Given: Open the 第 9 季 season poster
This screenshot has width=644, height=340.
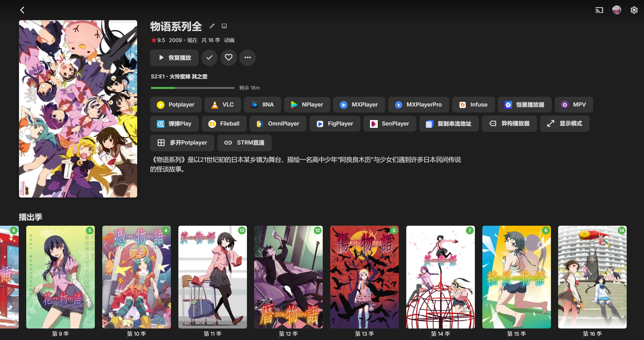Looking at the screenshot, I should click(61, 277).
